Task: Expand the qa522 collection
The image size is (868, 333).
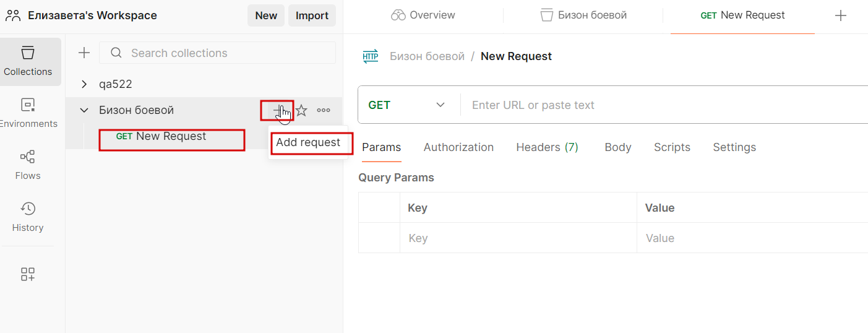Action: tap(85, 84)
